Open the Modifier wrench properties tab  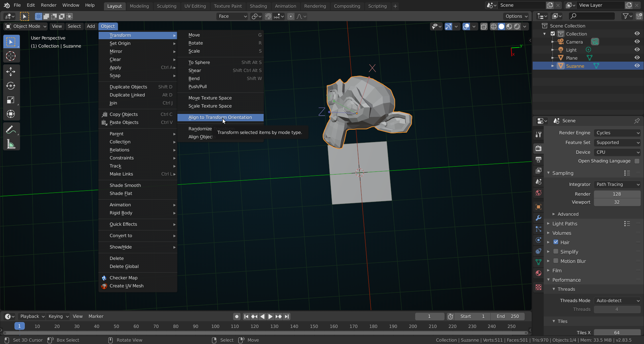[x=538, y=218]
